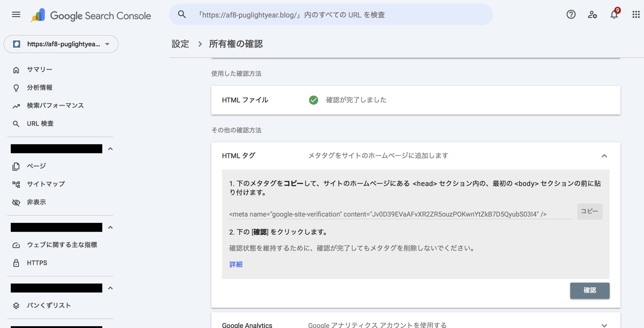Open the hamburger navigation menu
This screenshot has width=644, height=328.
coord(16,15)
